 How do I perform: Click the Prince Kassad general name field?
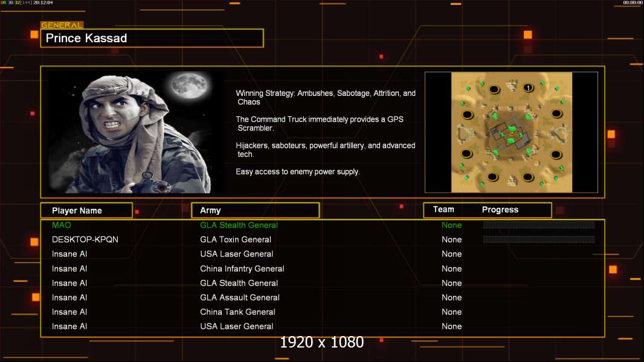pos(152,38)
